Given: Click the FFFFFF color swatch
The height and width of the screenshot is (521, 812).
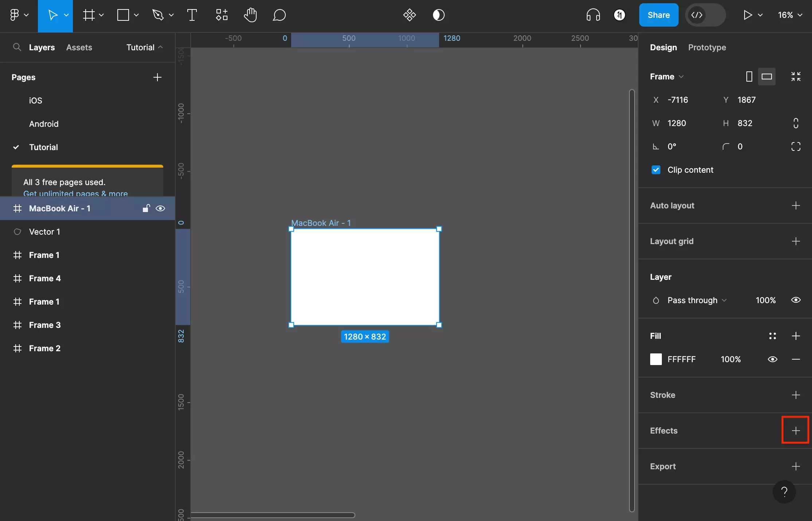Looking at the screenshot, I should 656,359.
